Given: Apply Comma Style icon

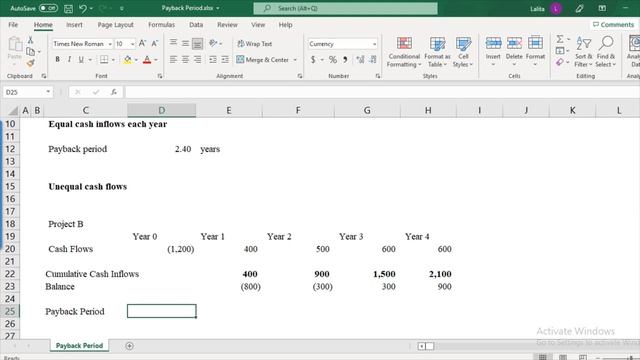Looking at the screenshot, I should coord(345,60).
